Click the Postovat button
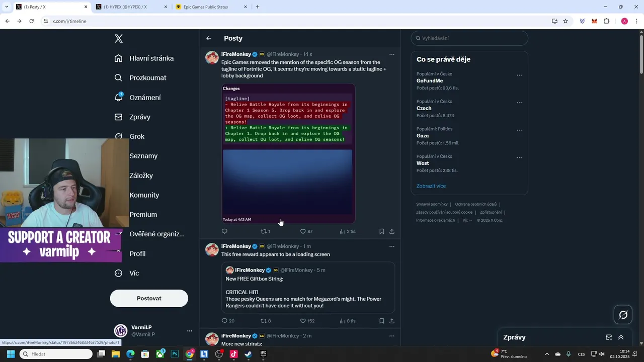This screenshot has width=644, height=362. 149,298
